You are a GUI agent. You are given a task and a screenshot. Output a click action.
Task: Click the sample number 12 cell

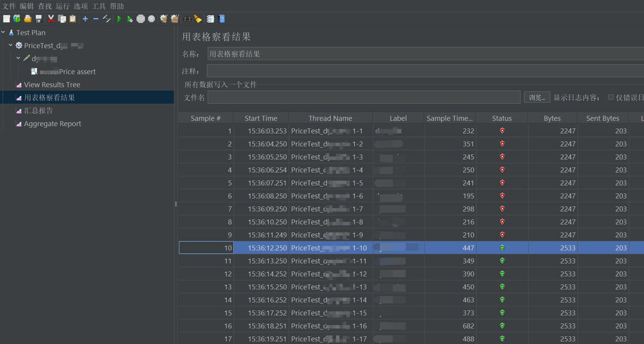click(206, 274)
